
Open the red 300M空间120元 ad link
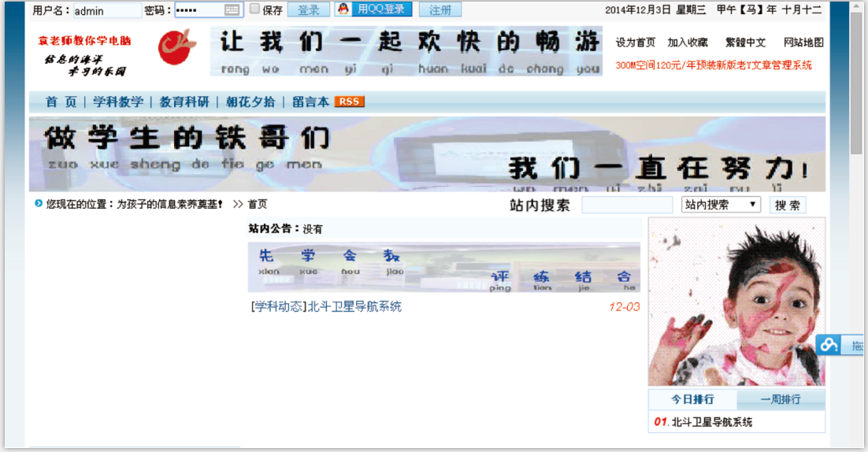pos(714,65)
